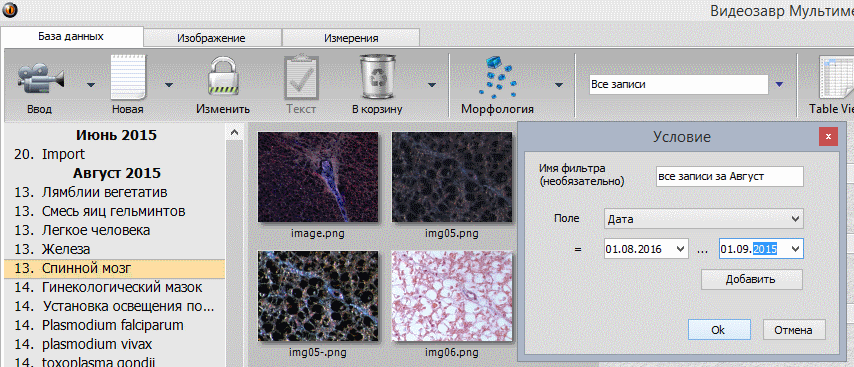Screen dimensions: 854x367
Task: Expand the arrow next to Ввод
Action: (90, 84)
